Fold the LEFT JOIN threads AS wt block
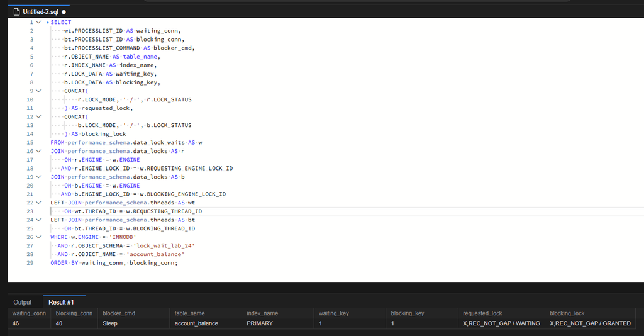 click(x=38, y=203)
